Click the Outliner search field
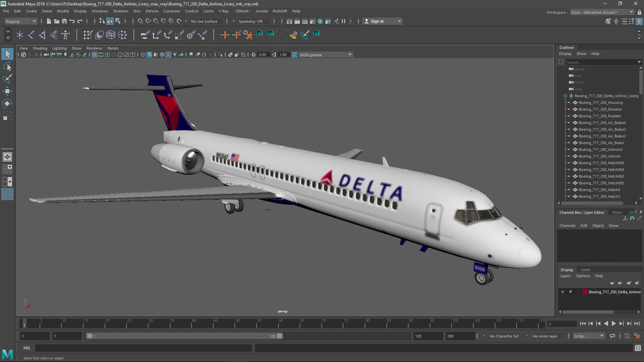Image resolution: width=644 pixels, height=362 pixels. coord(601,62)
